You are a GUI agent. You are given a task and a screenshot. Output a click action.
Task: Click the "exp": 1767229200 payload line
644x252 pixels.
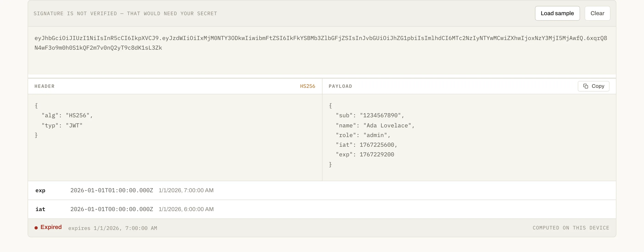[365, 155]
